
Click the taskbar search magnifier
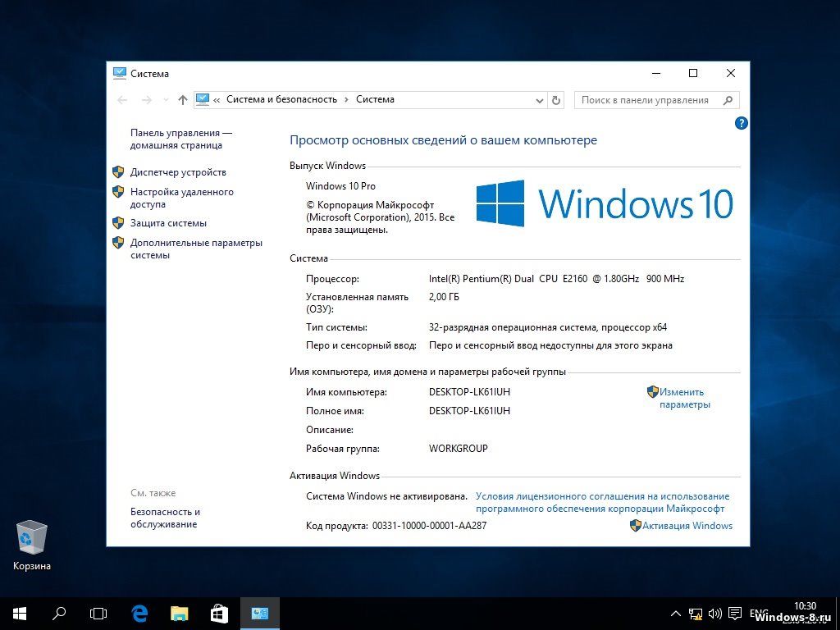(x=59, y=614)
